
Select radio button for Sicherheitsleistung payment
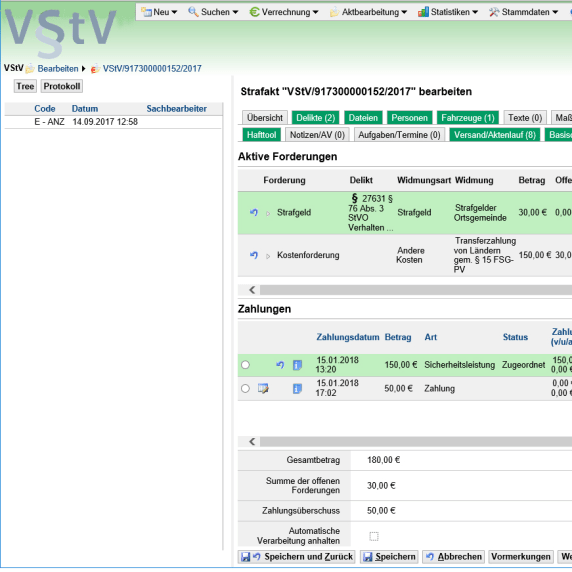(246, 365)
